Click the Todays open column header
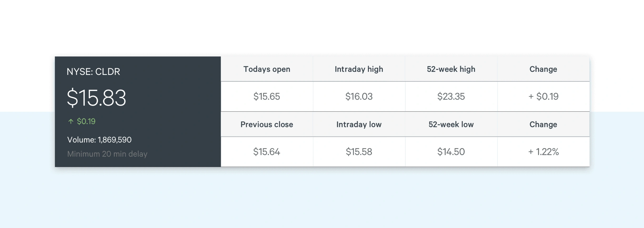 click(x=267, y=69)
